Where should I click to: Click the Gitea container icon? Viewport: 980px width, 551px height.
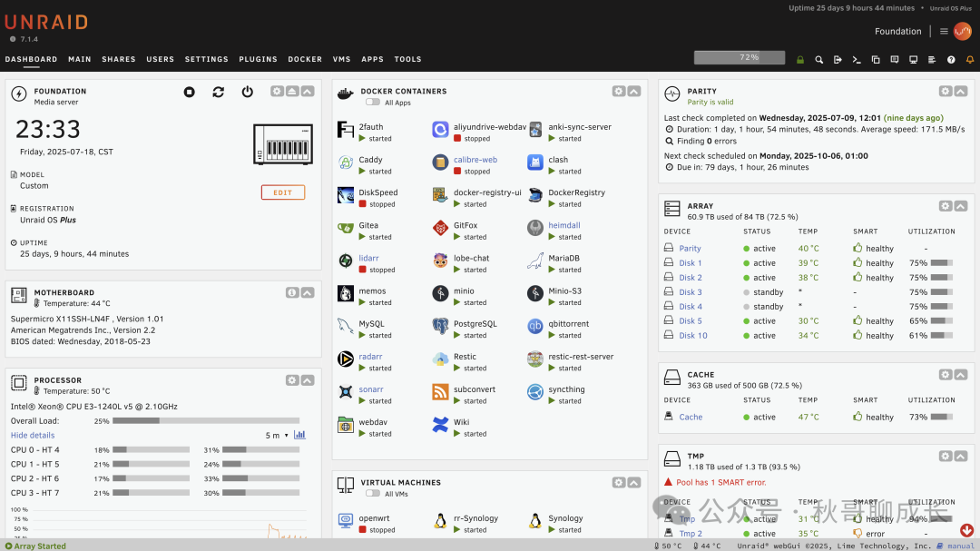(x=346, y=228)
